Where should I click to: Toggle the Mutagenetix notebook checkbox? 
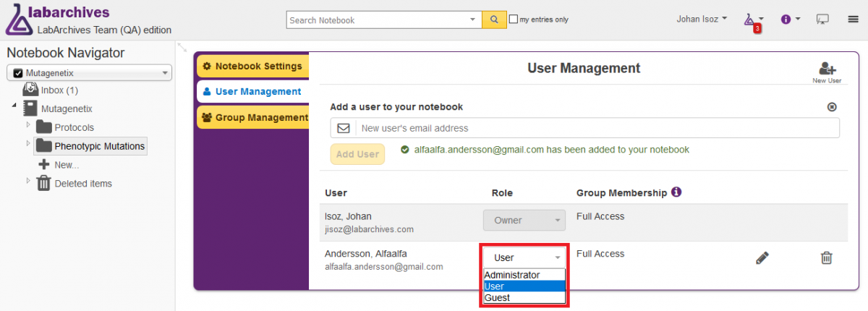[x=19, y=73]
